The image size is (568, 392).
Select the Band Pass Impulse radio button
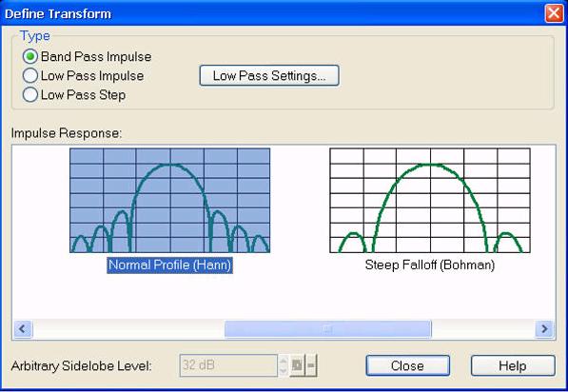point(30,56)
